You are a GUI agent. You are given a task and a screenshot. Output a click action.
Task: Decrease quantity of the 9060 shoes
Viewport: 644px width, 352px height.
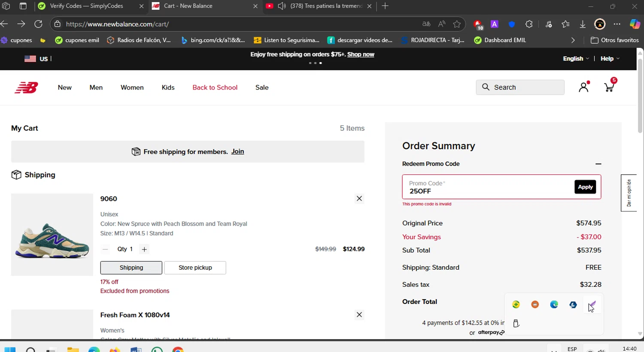tap(105, 249)
